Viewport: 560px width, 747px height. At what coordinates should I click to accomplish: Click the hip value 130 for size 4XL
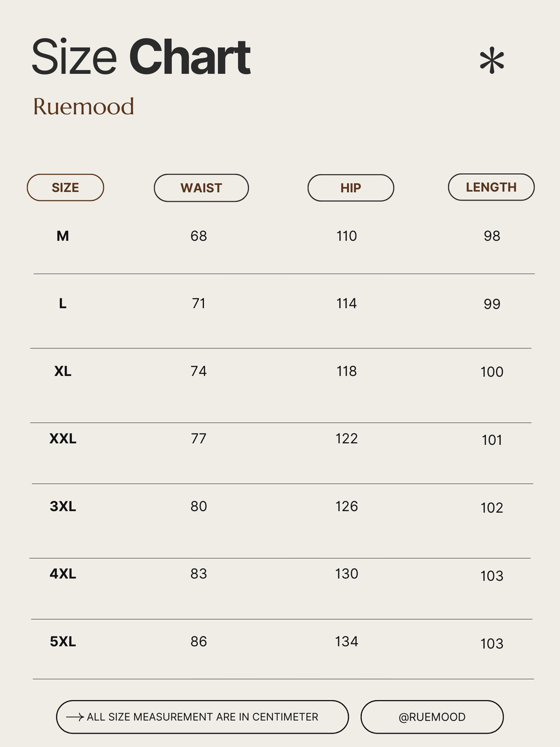[x=347, y=574]
